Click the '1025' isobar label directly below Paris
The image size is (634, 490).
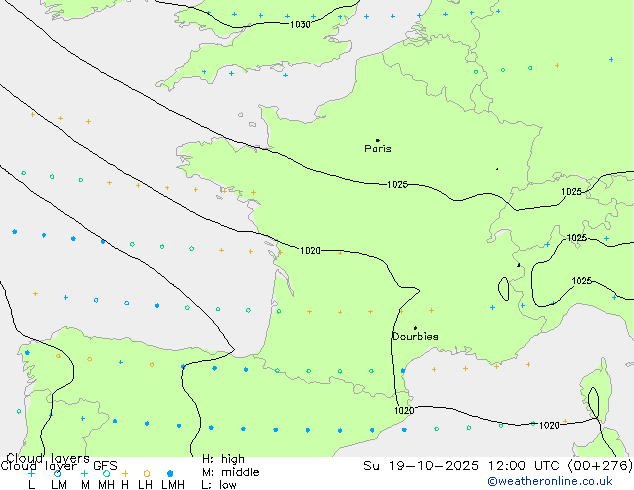397,184
